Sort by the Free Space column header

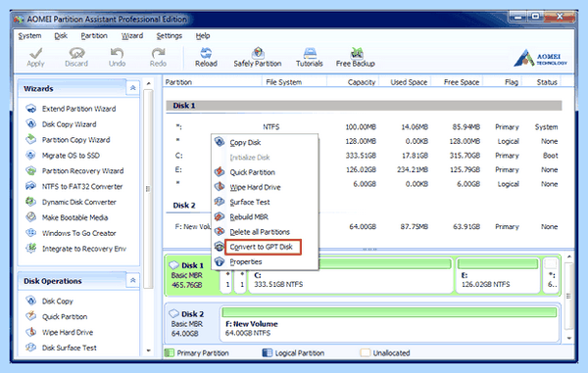click(458, 82)
